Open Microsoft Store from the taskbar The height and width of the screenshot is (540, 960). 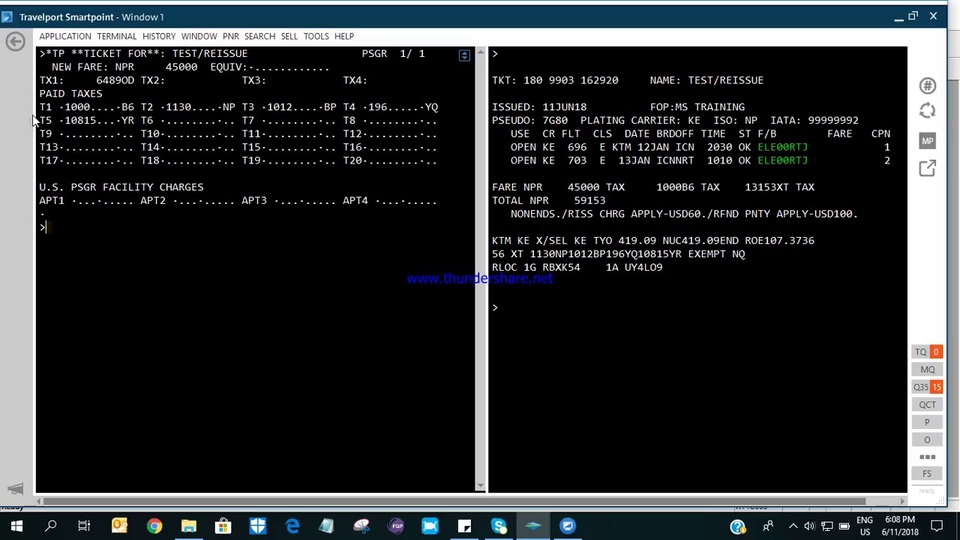(223, 526)
